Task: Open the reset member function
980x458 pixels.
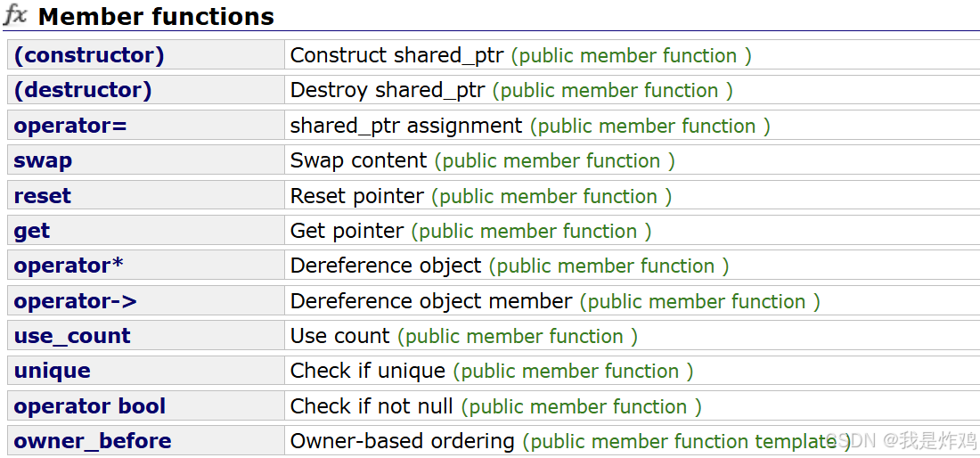Action: pyautogui.click(x=43, y=195)
